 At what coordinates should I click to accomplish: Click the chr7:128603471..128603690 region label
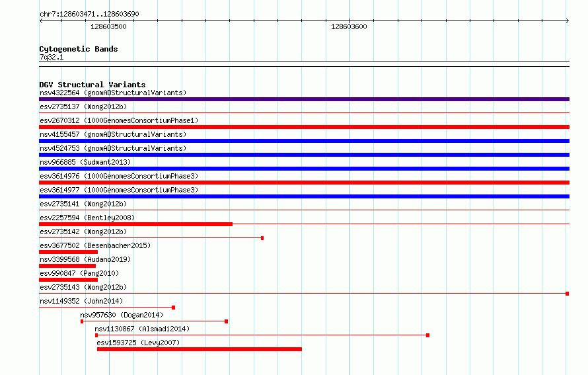coord(89,14)
